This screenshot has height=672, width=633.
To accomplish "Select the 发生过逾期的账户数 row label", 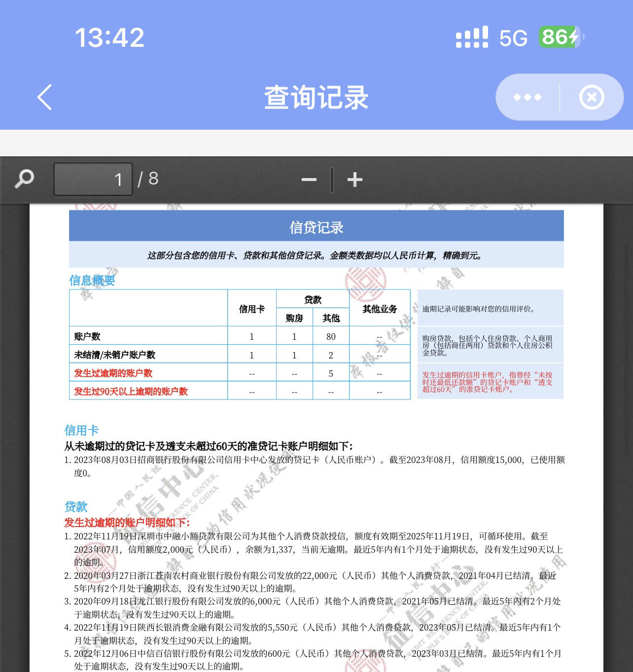I will click(113, 373).
